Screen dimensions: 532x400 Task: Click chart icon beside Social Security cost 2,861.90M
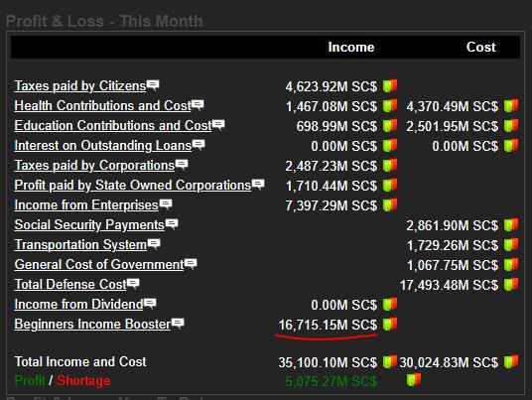511,224
